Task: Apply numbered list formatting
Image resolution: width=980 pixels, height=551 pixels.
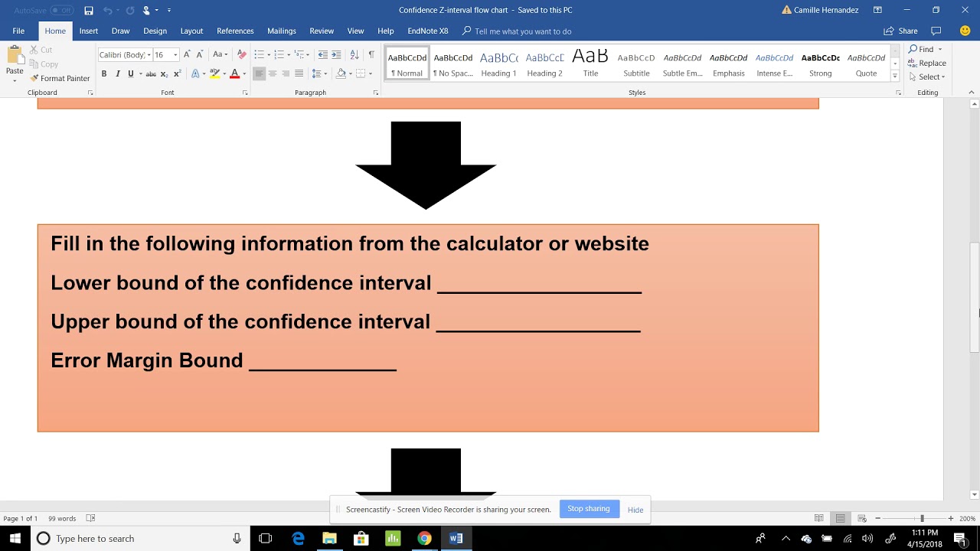Action: 279,54
